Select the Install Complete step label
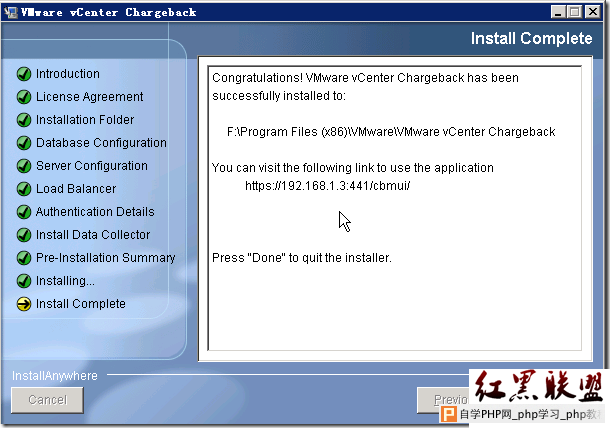The width and height of the screenshot is (610, 428). pos(81,304)
